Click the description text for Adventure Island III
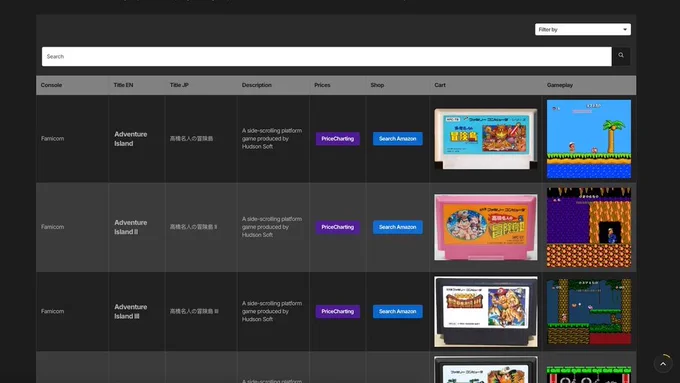The width and height of the screenshot is (680, 383). tap(272, 311)
